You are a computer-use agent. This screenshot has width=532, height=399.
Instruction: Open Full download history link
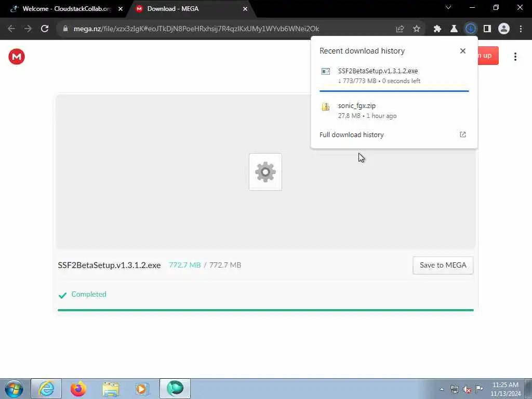click(x=352, y=135)
